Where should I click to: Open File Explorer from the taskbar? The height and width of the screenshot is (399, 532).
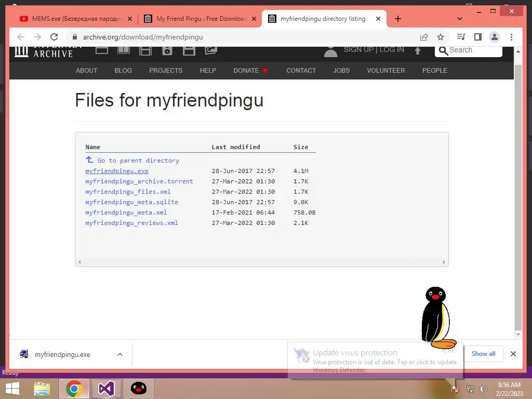tap(42, 389)
